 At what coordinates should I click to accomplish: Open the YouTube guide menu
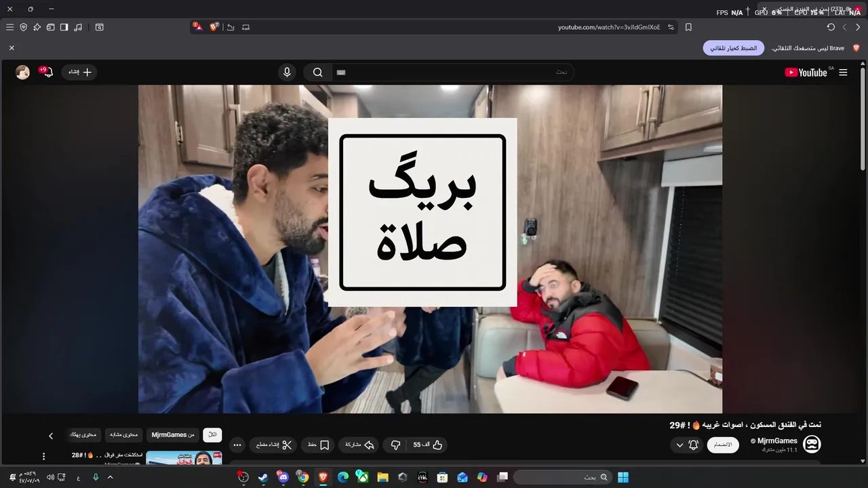point(843,73)
